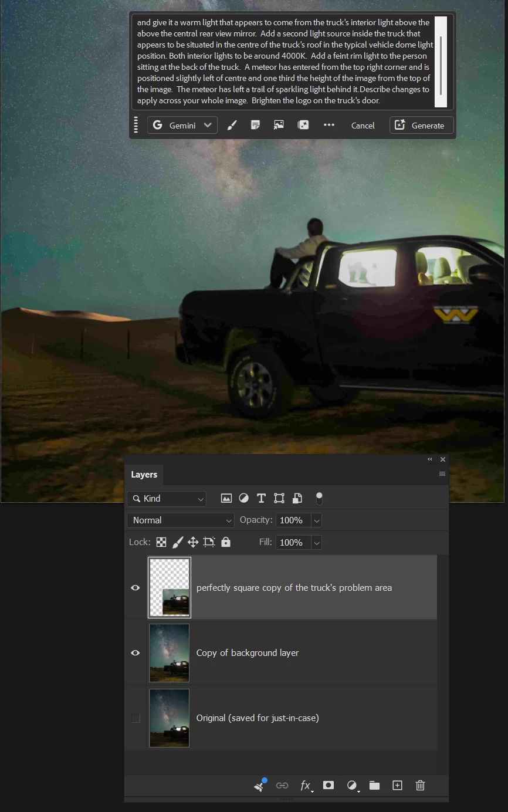Open the three-dots more options in prompt bar
Viewport: 508px width, 812px height.
[329, 125]
